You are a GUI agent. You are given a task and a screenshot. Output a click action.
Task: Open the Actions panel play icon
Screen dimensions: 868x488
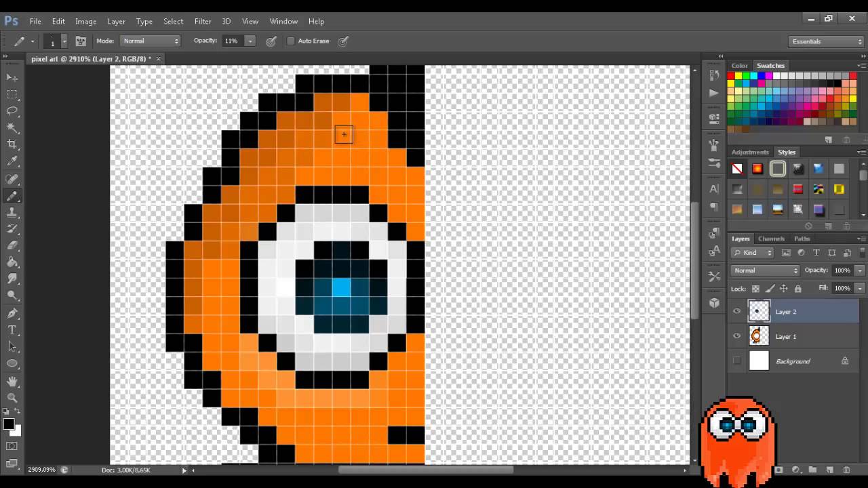pyautogui.click(x=713, y=93)
